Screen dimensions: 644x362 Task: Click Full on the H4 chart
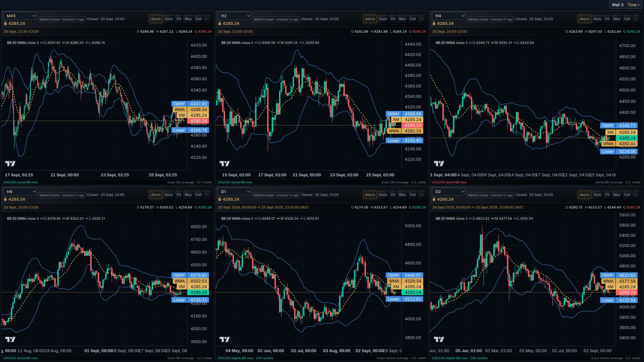coord(627,19)
